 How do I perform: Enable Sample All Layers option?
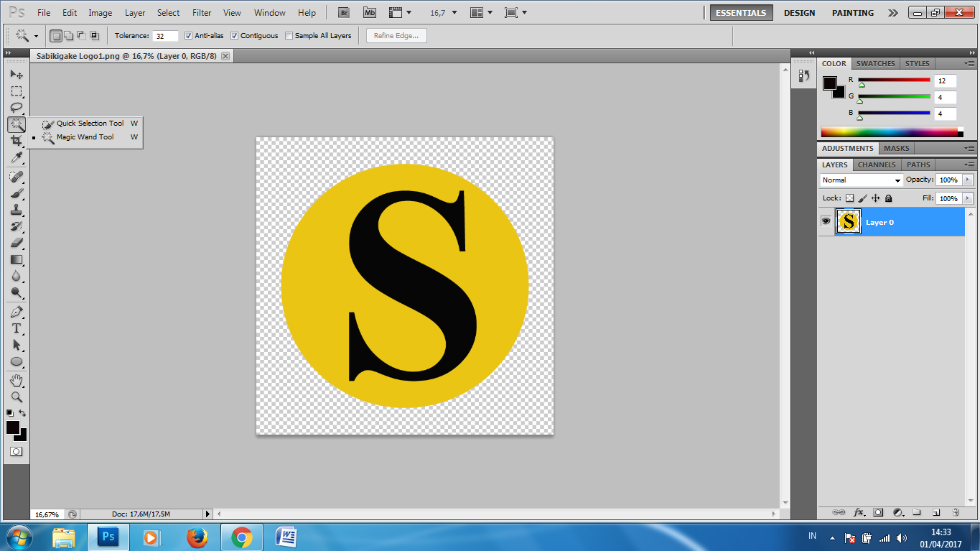click(289, 35)
